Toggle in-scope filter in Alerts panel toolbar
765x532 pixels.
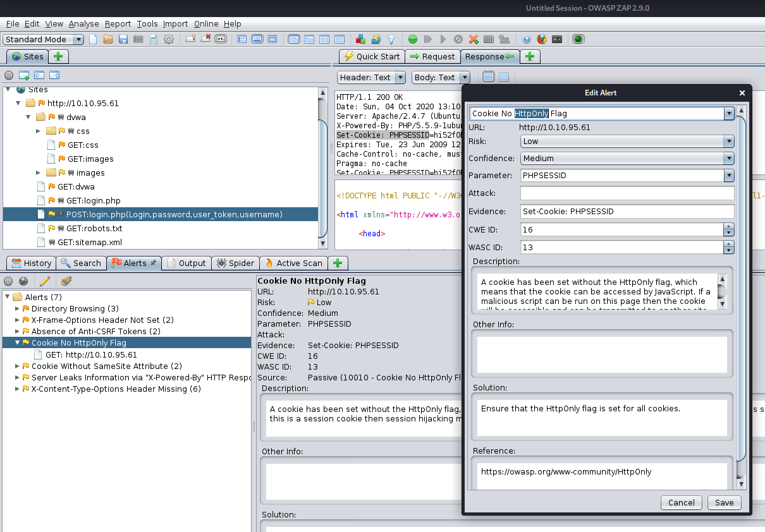point(9,281)
